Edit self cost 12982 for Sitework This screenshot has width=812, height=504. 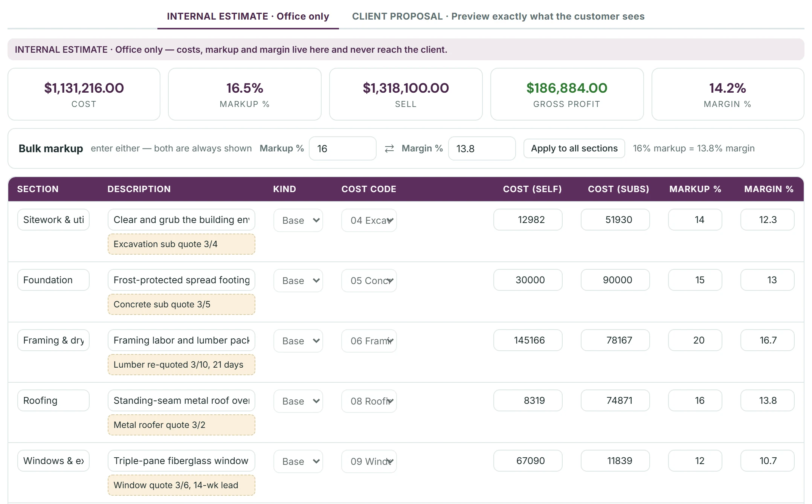(528, 220)
